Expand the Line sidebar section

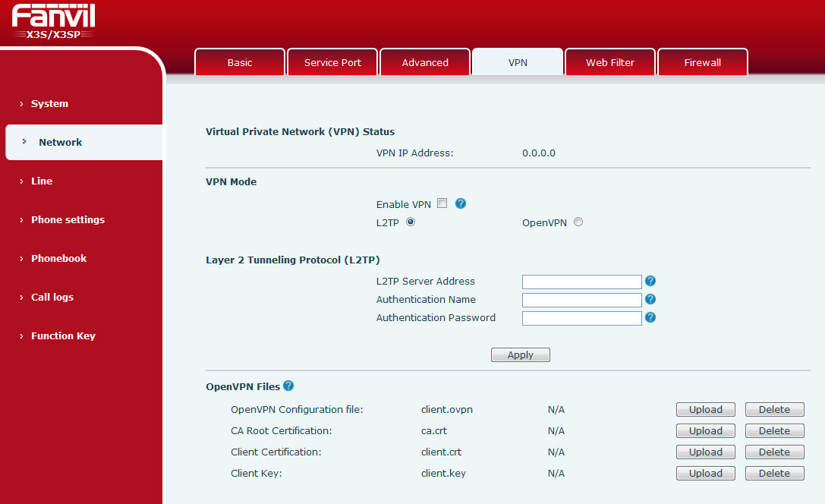42,181
